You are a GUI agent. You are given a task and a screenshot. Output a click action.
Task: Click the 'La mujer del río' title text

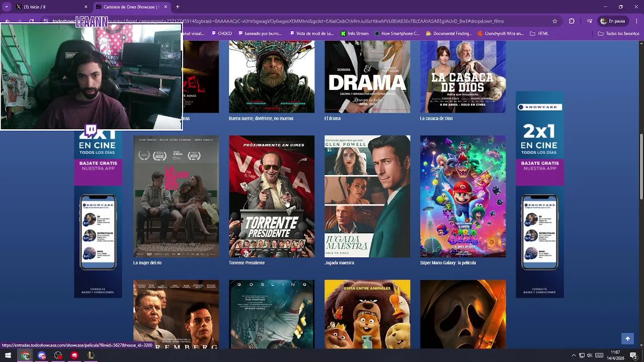click(x=147, y=263)
